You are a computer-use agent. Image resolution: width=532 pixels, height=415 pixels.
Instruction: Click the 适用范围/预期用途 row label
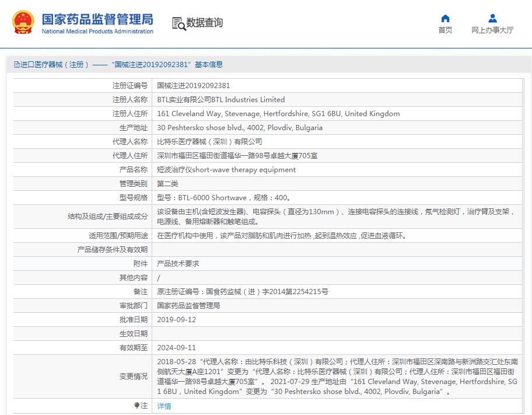(x=118, y=236)
